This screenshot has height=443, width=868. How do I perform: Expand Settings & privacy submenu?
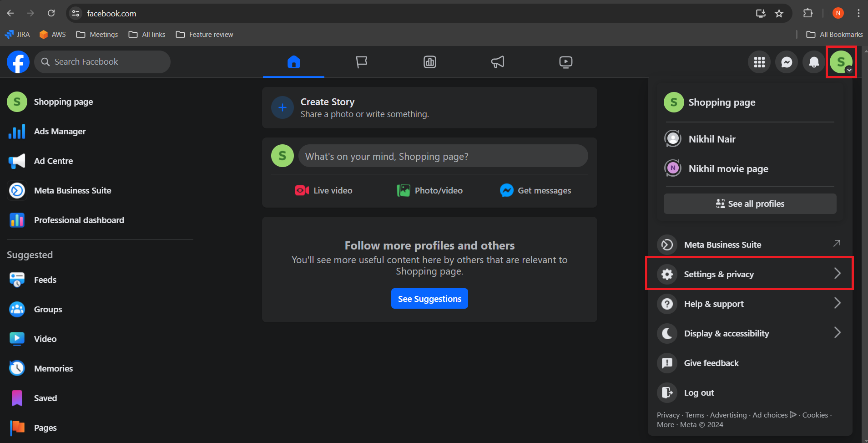coord(750,275)
